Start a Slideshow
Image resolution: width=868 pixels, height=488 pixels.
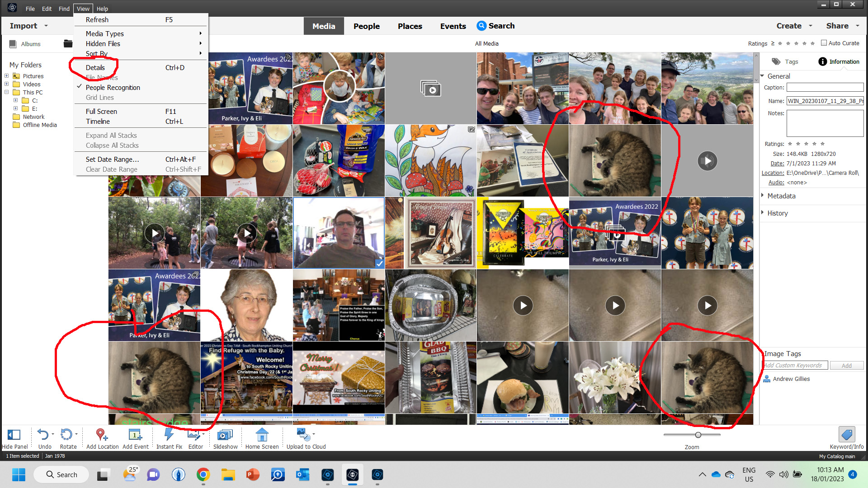point(225,436)
